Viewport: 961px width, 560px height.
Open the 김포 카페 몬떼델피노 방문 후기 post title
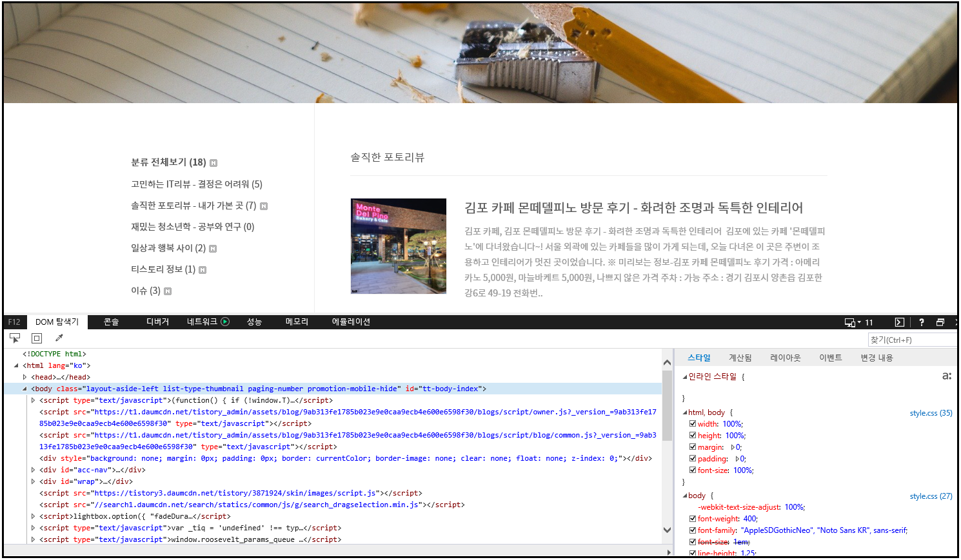tap(633, 208)
